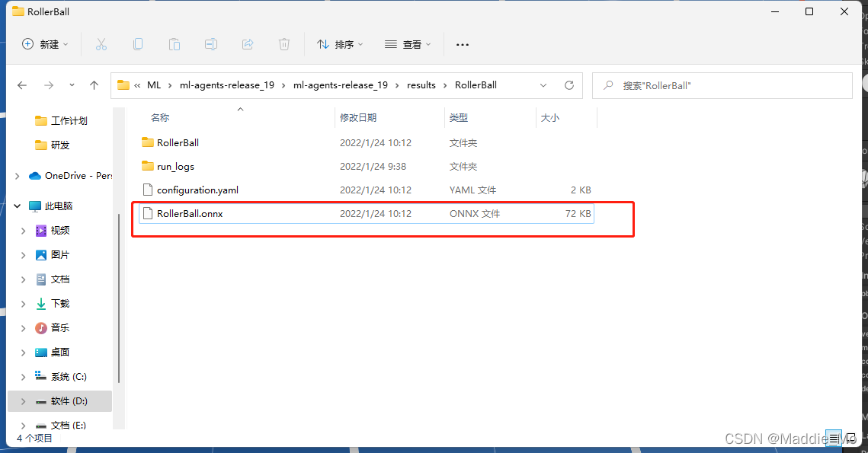
Task: Click the sidebar vertical scrollbar
Action: pyautogui.click(x=119, y=298)
